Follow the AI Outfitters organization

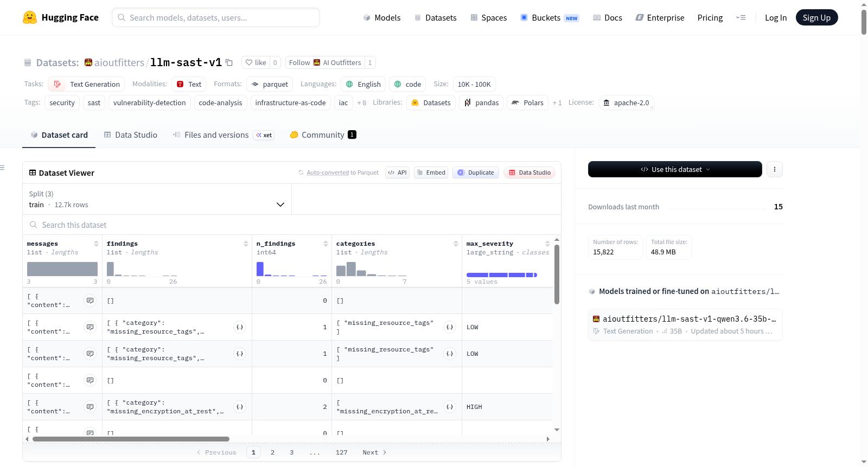325,62
